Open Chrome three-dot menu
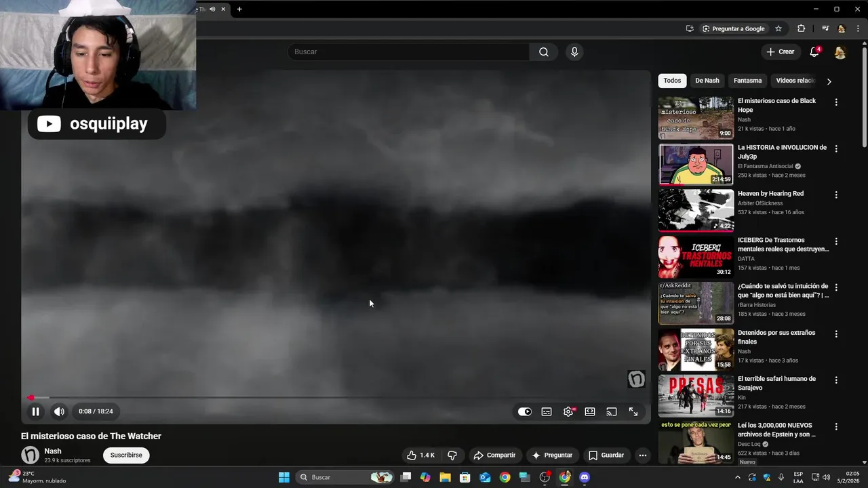Screen dimensions: 868x488 pyautogui.click(x=858, y=28)
